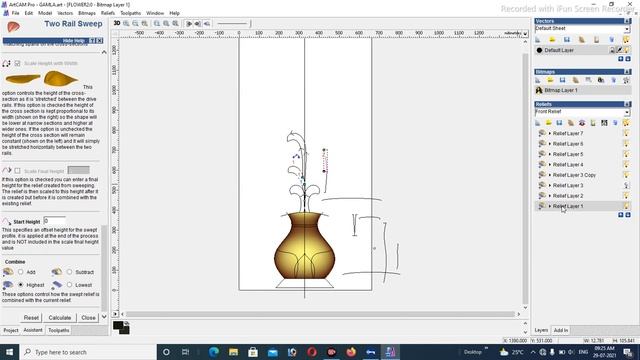Toggle visibility bulb of Relief Layer 1
Image resolution: width=640 pixels, height=360 pixels.
coord(627,206)
